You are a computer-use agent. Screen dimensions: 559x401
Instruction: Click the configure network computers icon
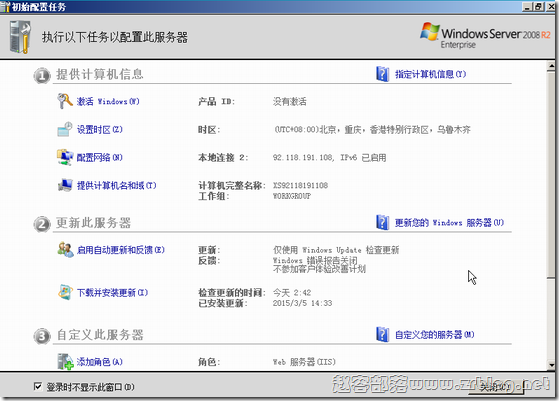(x=65, y=157)
